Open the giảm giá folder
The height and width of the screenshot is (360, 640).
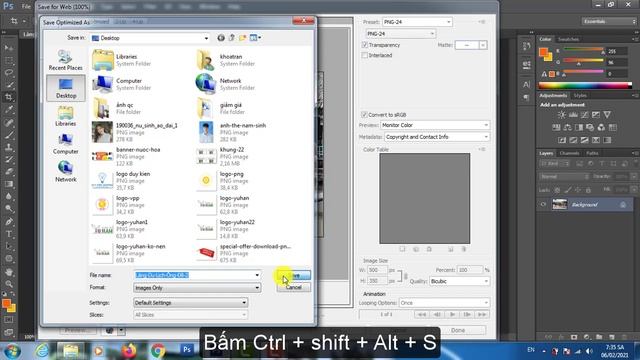(x=219, y=108)
